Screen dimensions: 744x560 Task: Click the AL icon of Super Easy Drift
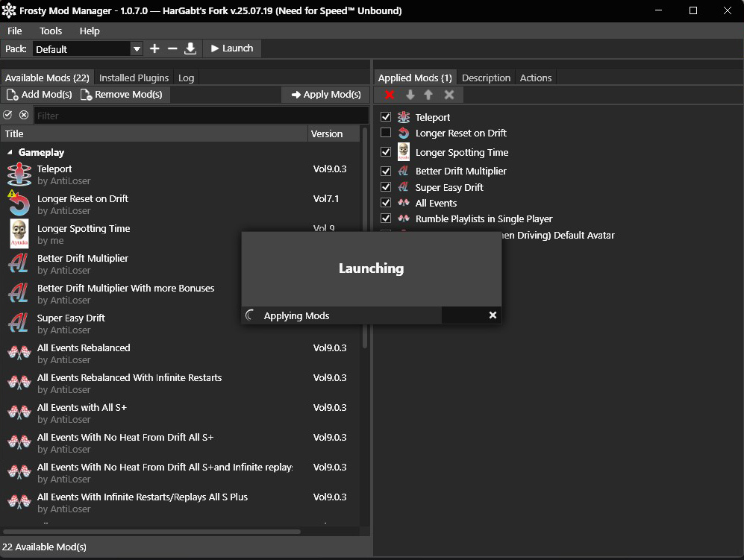pyautogui.click(x=19, y=324)
